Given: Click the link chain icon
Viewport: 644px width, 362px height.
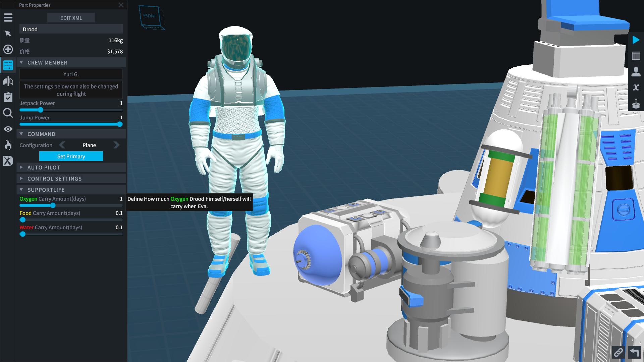Looking at the screenshot, I should pyautogui.click(x=618, y=352).
